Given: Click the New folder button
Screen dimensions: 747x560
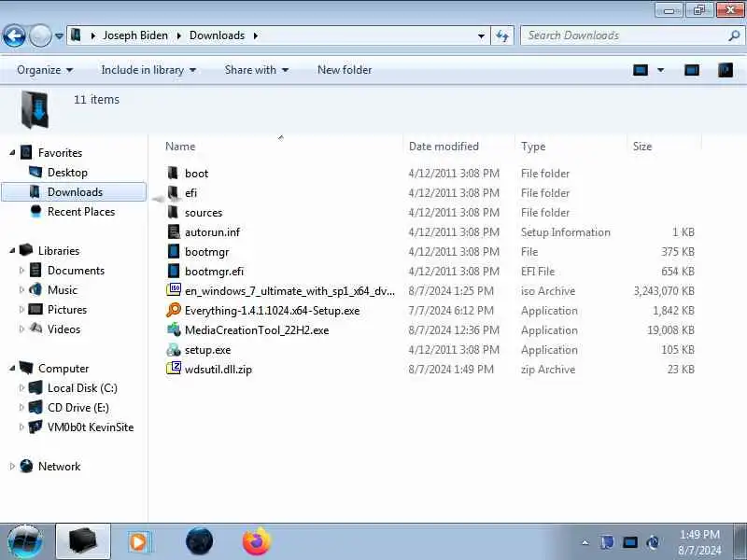Looking at the screenshot, I should tap(345, 70).
